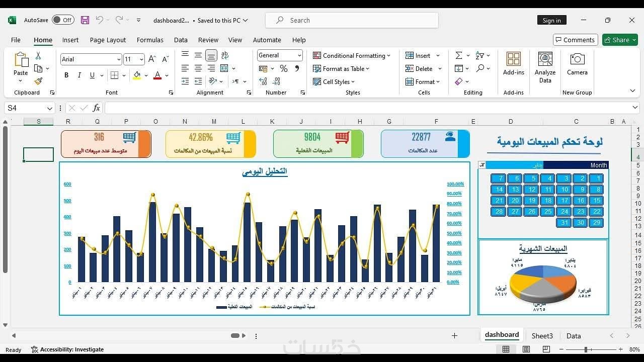Switch to Page Layout view in status bar
This screenshot has width=644, height=362.
tap(526, 349)
